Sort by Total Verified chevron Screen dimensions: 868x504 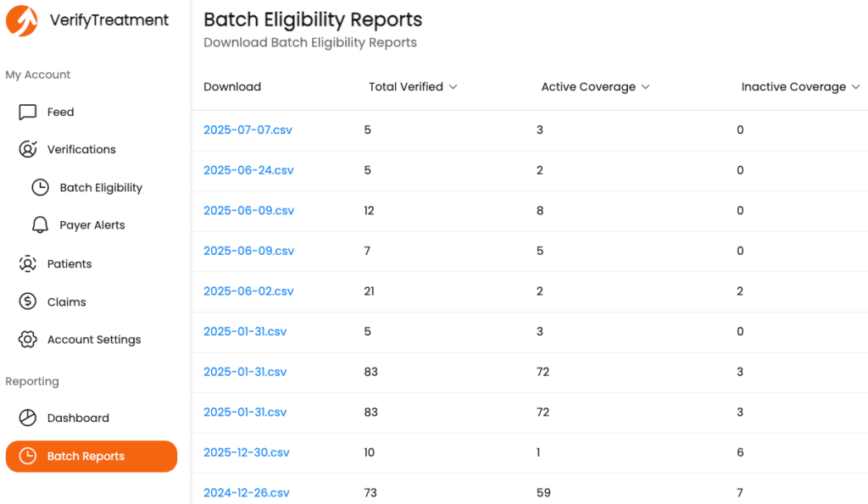coord(453,87)
